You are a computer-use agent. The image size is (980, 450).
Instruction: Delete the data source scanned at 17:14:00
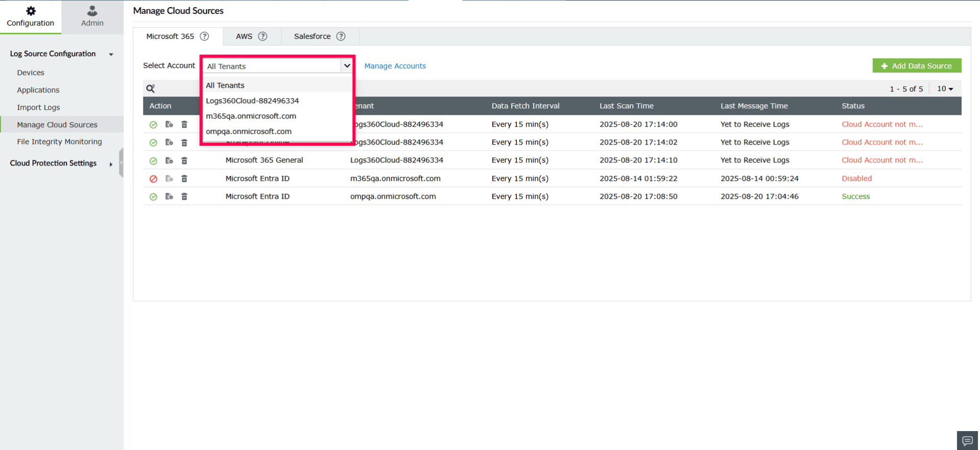click(x=184, y=124)
